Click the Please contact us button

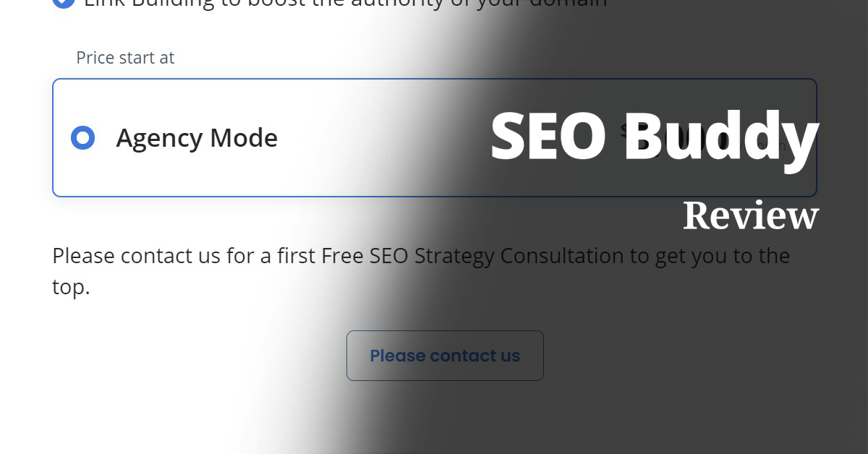point(445,355)
